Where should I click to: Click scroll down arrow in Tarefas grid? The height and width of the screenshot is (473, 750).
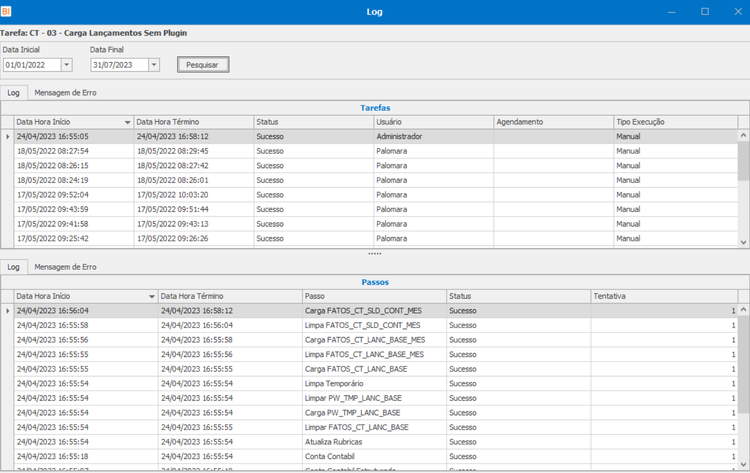pos(743,242)
